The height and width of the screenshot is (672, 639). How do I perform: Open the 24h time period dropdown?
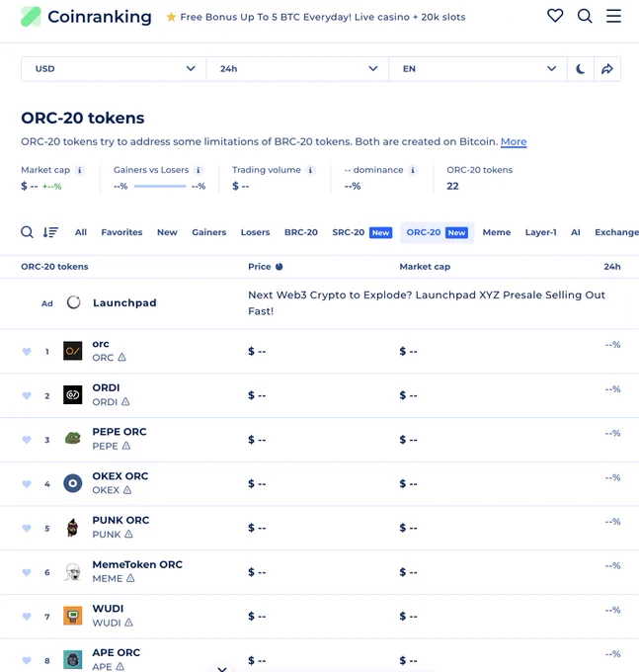click(297, 69)
